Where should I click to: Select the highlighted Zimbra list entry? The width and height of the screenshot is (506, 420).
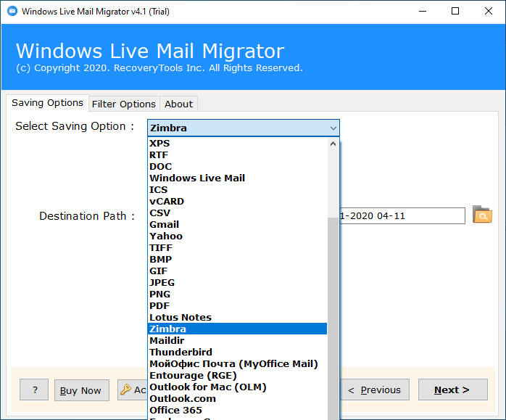pos(237,329)
